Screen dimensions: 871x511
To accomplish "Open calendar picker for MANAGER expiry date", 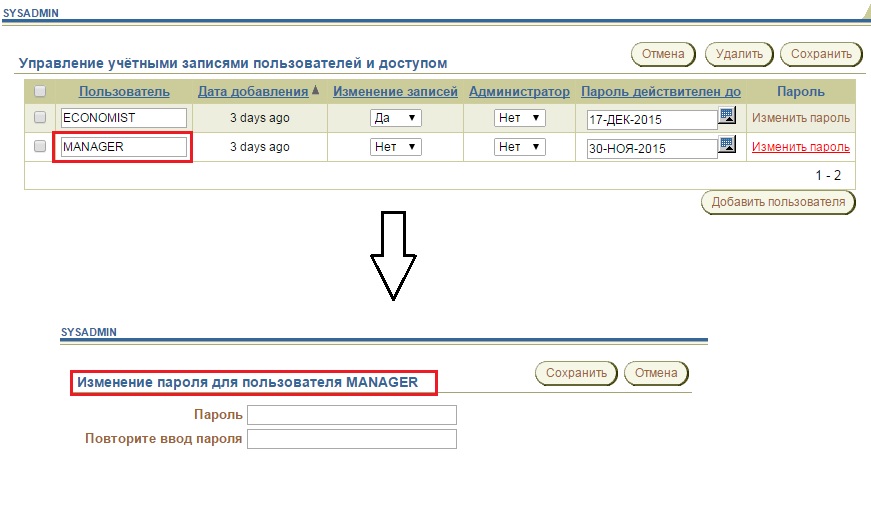I will [x=727, y=144].
